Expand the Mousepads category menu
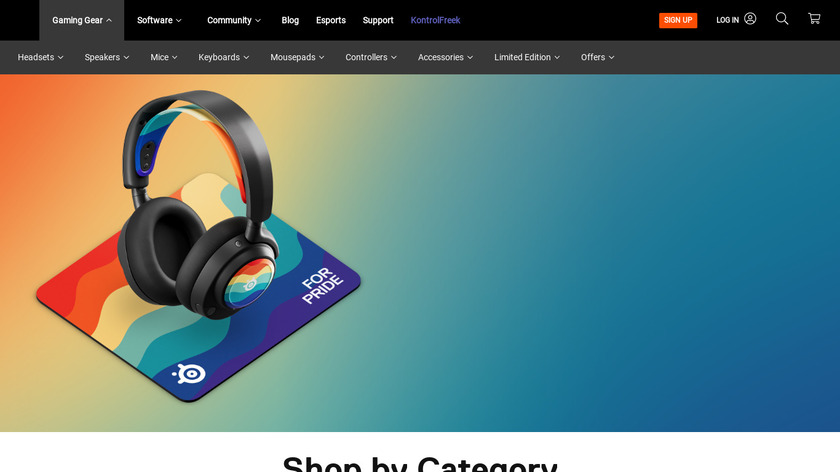Viewport: 840px width, 472px height. 297,57
